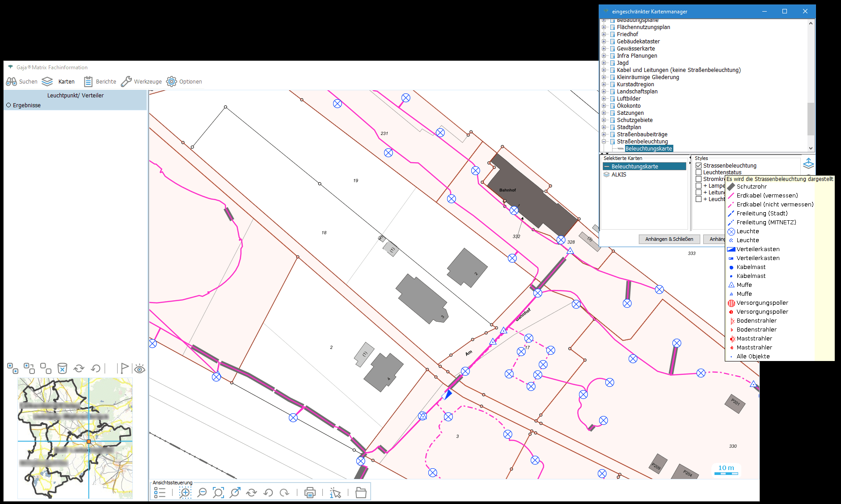The image size is (841, 504).
Task: Uncheck the Strassenbeleuchtung style checkbox
Action: pyautogui.click(x=698, y=166)
